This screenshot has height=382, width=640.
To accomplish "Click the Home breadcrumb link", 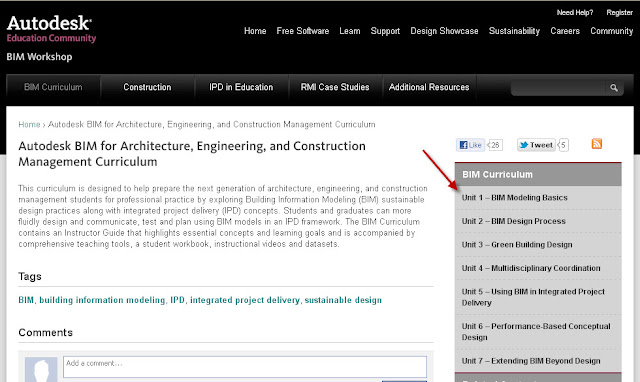I will pyautogui.click(x=29, y=124).
